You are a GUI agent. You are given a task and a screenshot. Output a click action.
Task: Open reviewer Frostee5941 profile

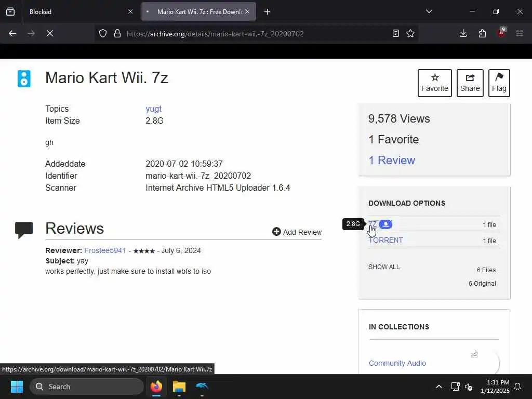(x=105, y=251)
